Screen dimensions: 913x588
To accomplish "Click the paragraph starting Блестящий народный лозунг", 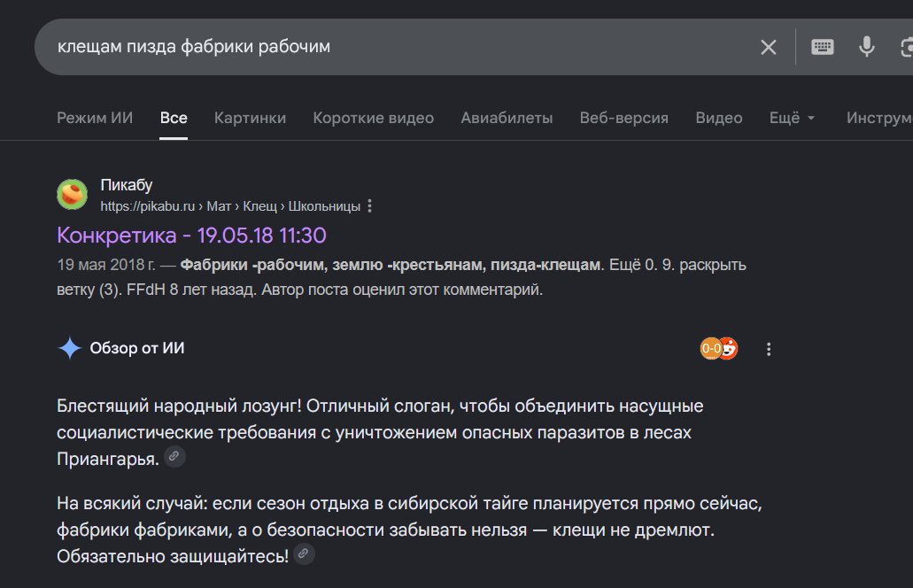I will (x=380, y=432).
